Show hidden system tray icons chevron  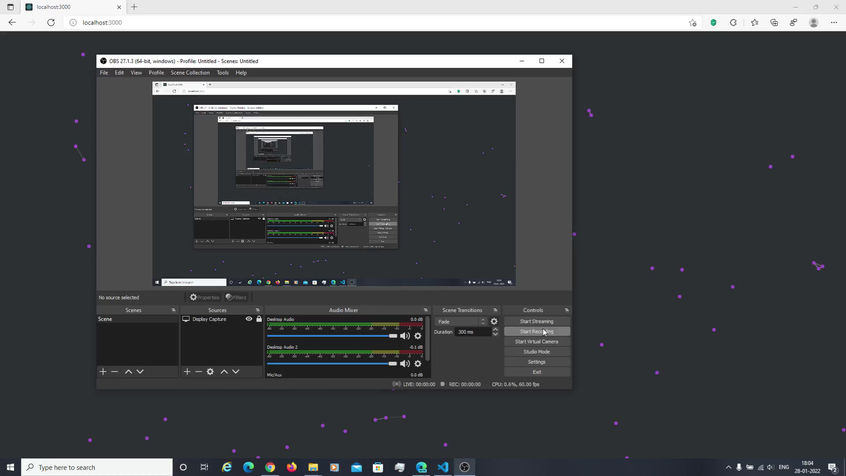(x=728, y=467)
